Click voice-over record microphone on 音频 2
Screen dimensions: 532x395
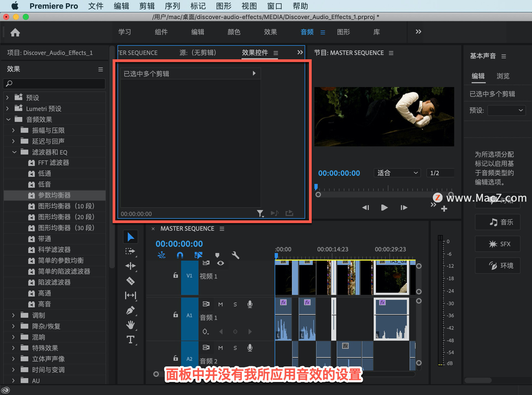(250, 348)
